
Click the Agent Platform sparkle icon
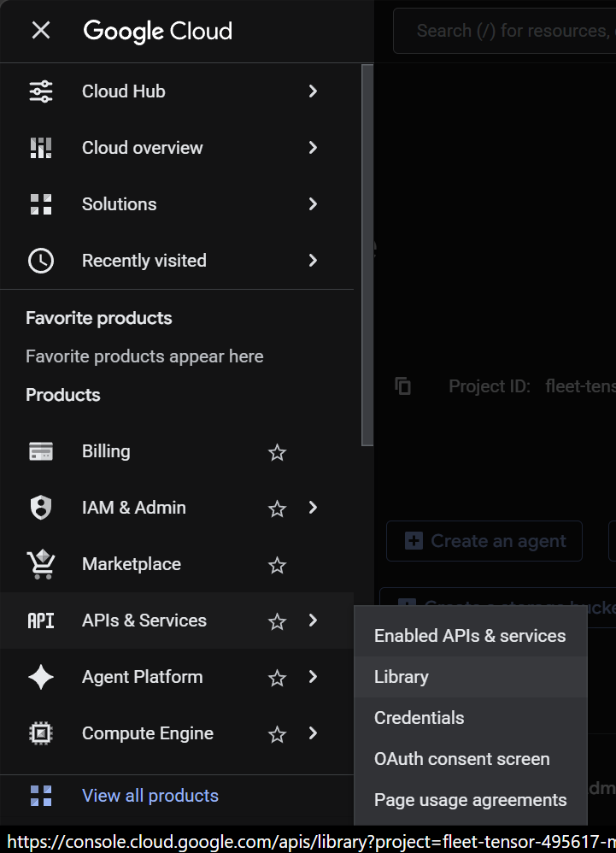point(41,677)
